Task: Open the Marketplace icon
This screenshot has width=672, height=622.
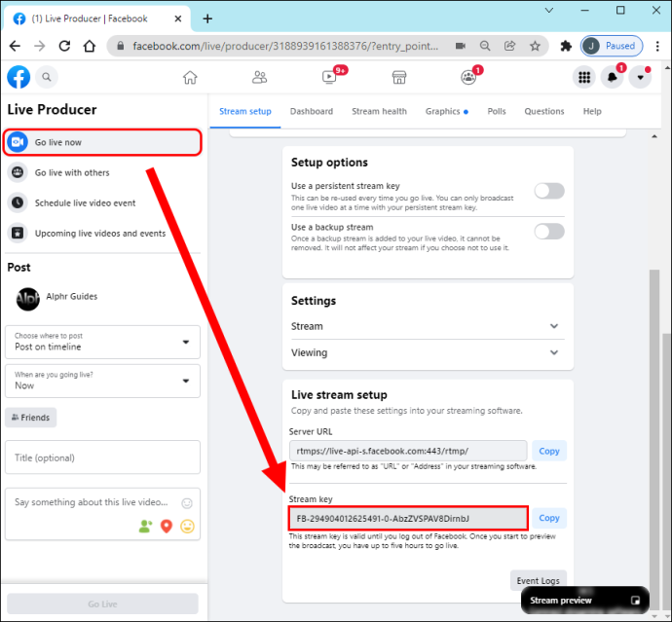Action: [399, 78]
